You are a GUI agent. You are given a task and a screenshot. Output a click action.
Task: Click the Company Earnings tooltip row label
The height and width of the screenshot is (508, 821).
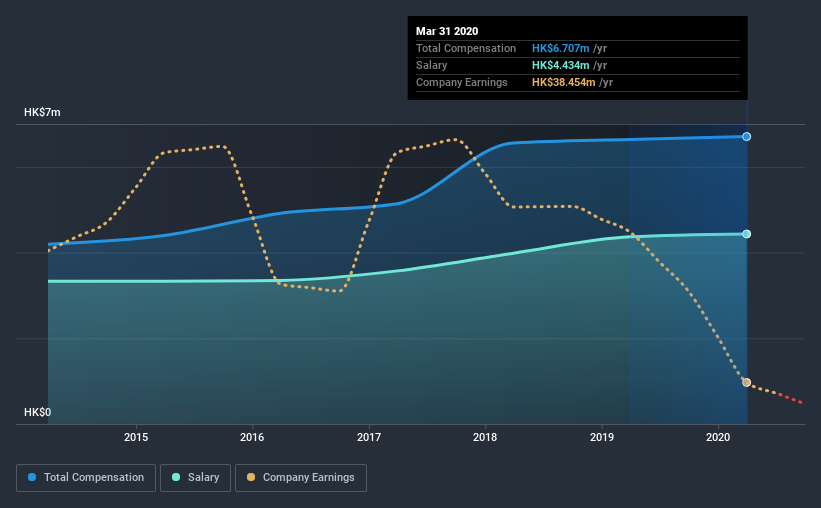(x=462, y=83)
